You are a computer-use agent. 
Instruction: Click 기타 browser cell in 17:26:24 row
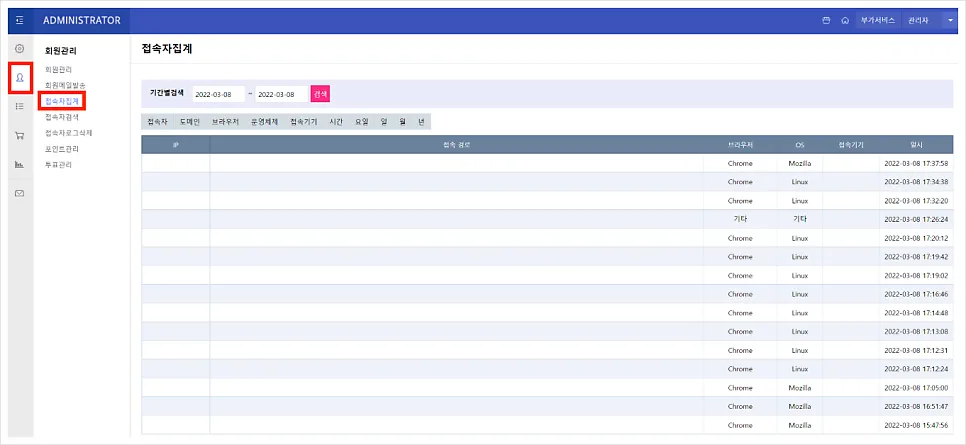click(x=740, y=219)
